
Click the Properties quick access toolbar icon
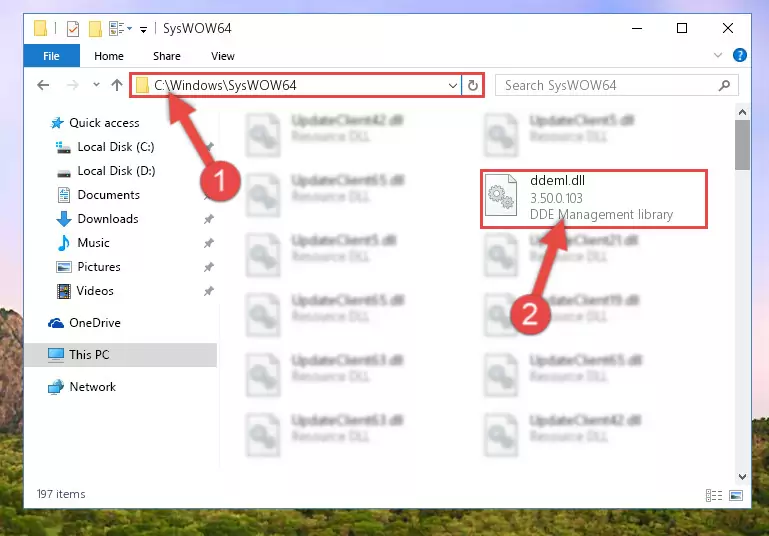pyautogui.click(x=73, y=29)
